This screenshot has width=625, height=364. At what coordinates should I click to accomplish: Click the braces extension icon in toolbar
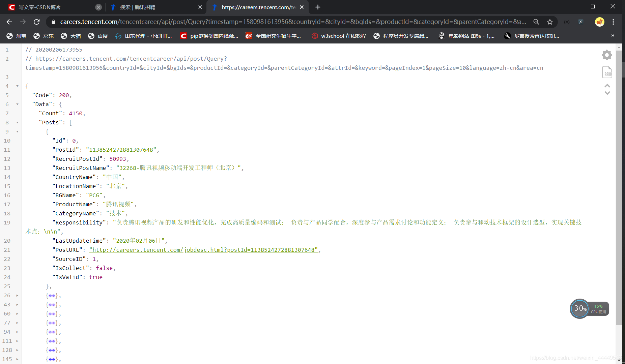tap(567, 22)
